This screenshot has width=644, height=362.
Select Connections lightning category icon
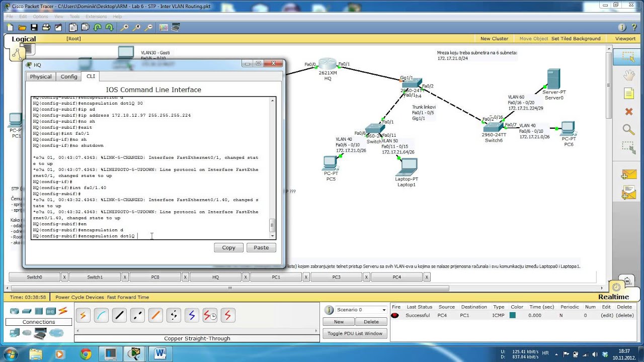point(63,311)
